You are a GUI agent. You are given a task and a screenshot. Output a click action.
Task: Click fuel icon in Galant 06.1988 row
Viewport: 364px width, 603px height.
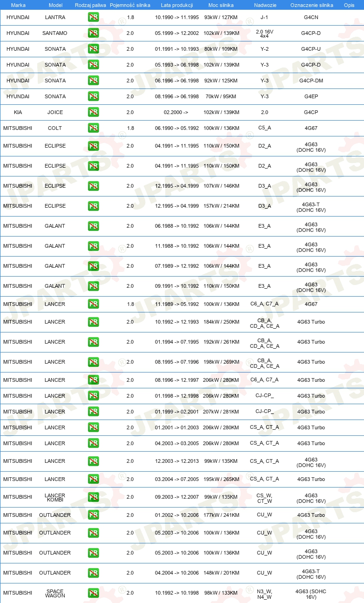coord(93,226)
